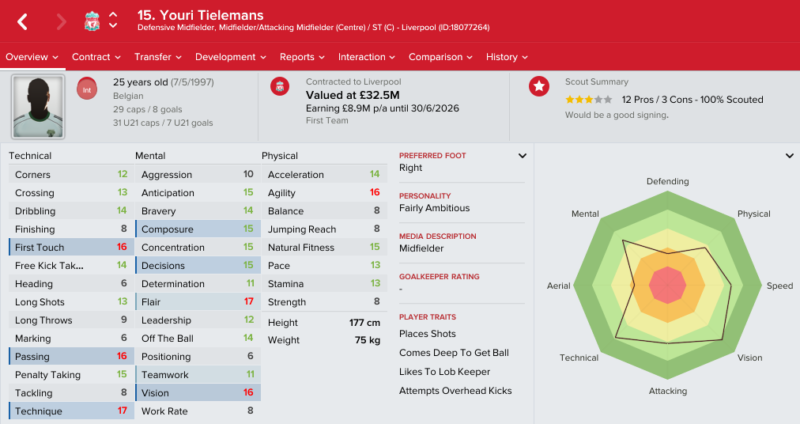The image size is (800, 424).
Task: Open the Liverpool club badge in header
Action: (92, 21)
